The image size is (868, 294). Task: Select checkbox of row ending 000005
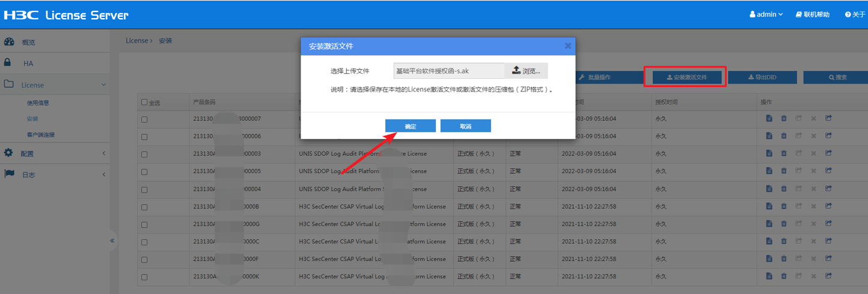click(x=144, y=172)
